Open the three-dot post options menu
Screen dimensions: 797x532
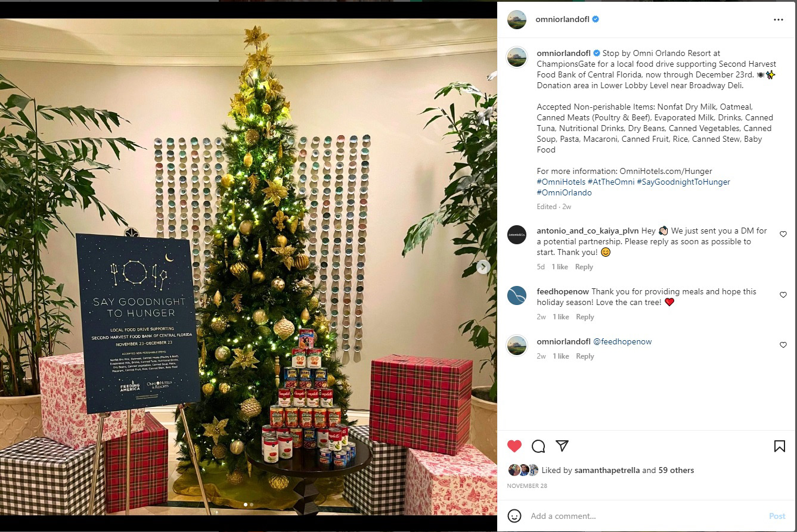coord(778,20)
